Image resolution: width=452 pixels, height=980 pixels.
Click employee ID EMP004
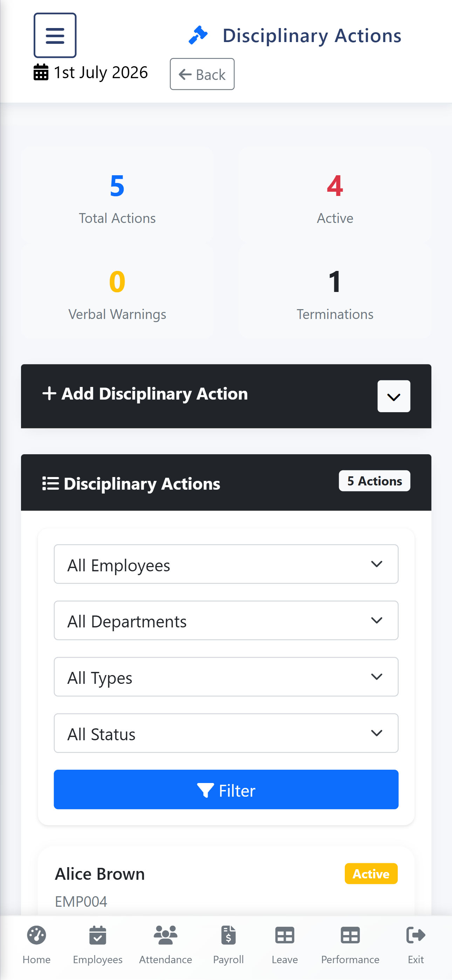click(81, 901)
